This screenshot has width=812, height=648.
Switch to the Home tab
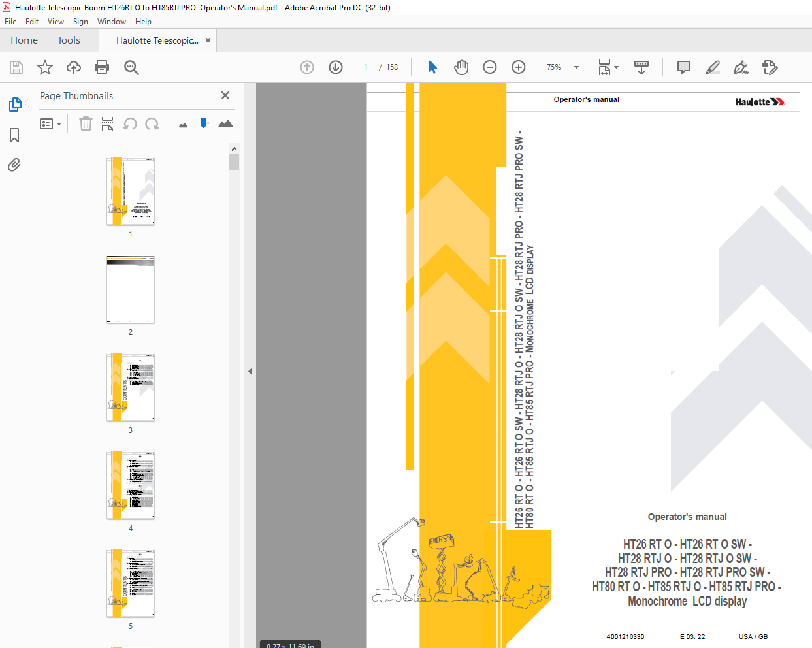[24, 40]
